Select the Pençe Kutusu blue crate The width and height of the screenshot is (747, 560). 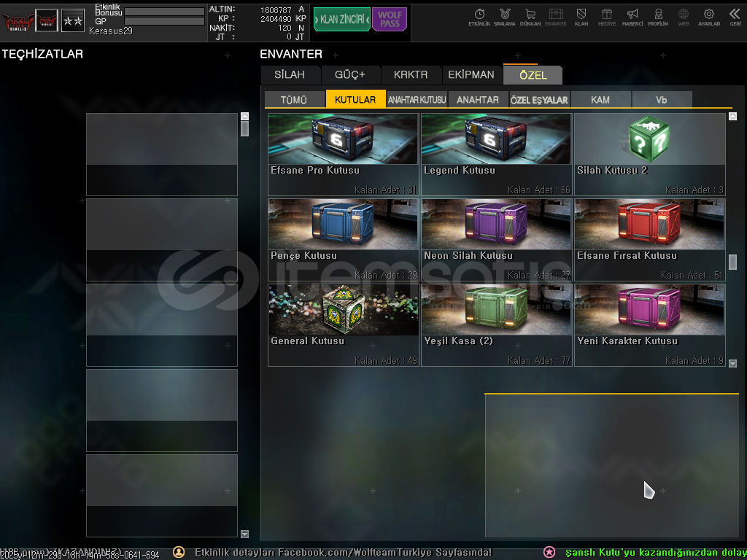(343, 240)
